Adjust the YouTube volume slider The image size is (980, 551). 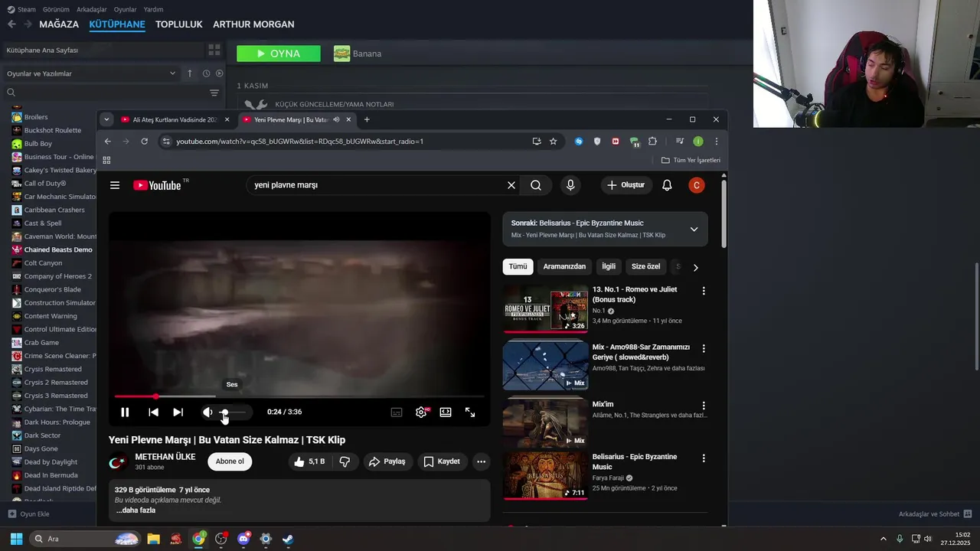click(234, 412)
